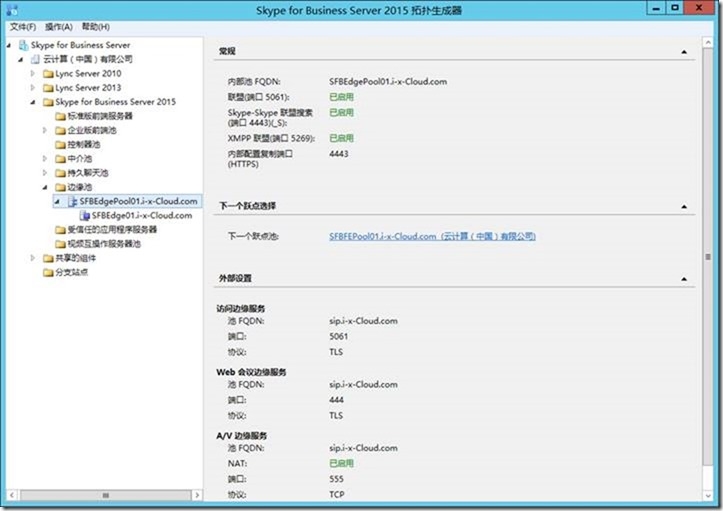Collapse the 下一个跃点选择 section
This screenshot has width=723, height=511.
(684, 206)
